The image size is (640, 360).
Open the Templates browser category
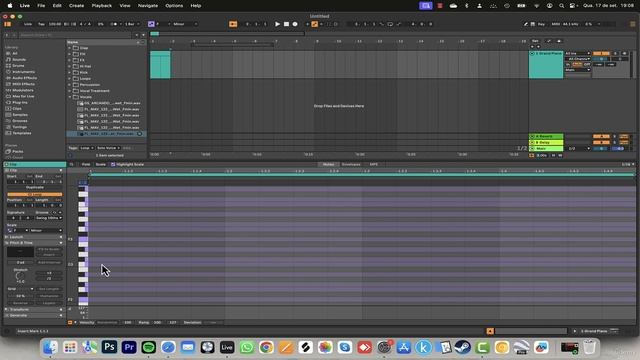pos(22,133)
